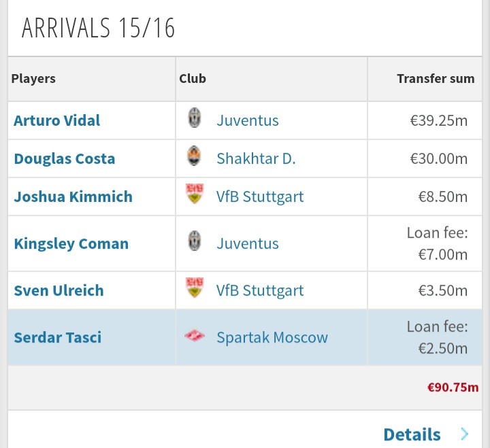This screenshot has height=448, width=490.
Task: Click VfB Stuttgart crest in Ulreich row
Action: click(x=195, y=289)
